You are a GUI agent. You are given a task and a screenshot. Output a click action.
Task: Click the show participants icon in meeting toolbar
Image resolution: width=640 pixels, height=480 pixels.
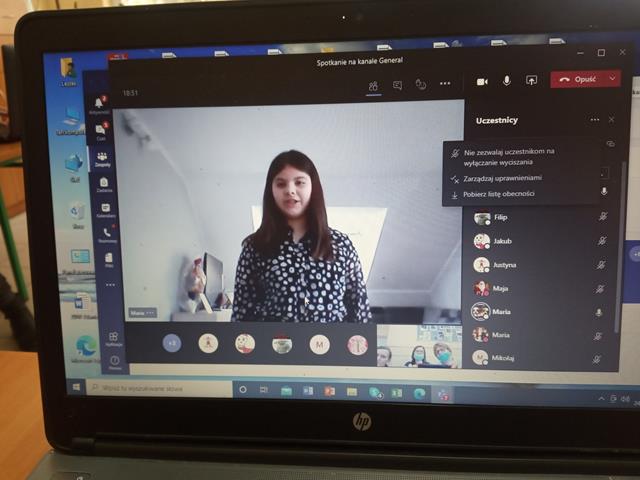[x=373, y=85]
